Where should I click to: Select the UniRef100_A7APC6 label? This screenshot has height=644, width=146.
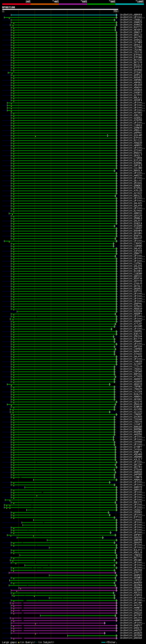point(131,595)
